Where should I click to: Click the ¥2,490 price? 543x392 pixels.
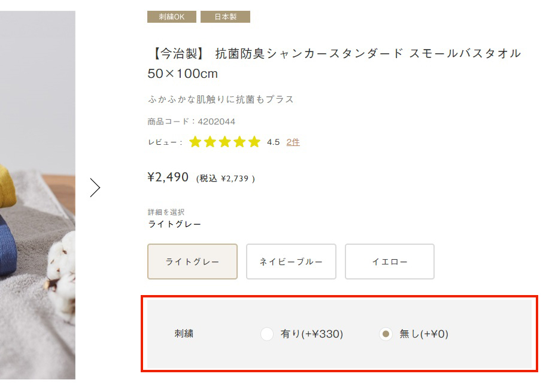pyautogui.click(x=168, y=177)
